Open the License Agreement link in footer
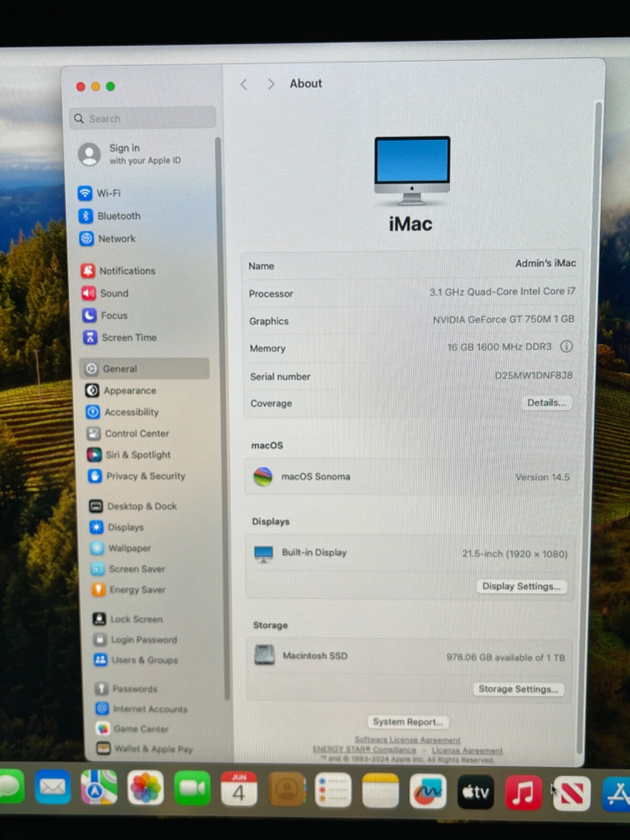 click(x=467, y=751)
